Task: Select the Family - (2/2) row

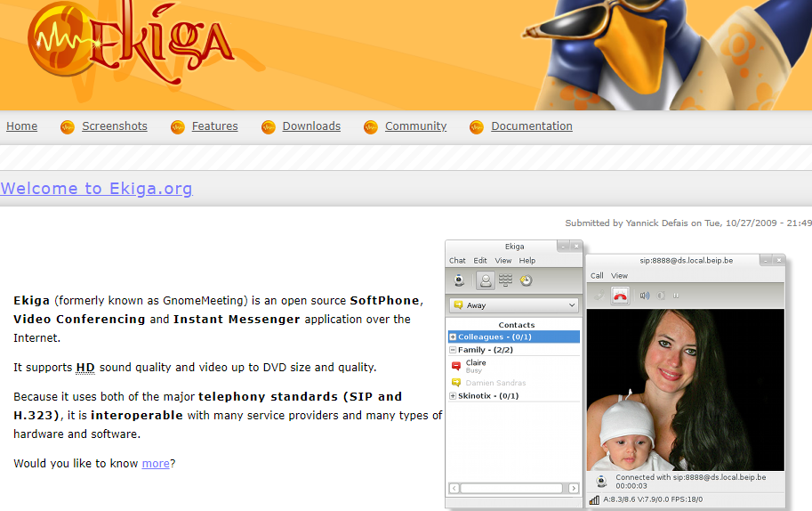Action: tap(514, 350)
